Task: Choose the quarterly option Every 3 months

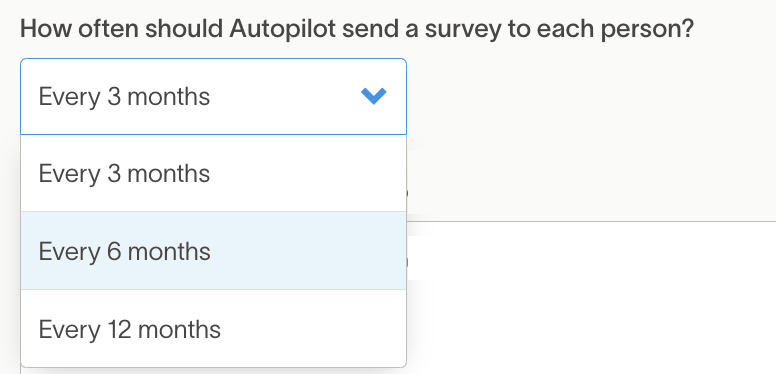Action: click(x=213, y=173)
